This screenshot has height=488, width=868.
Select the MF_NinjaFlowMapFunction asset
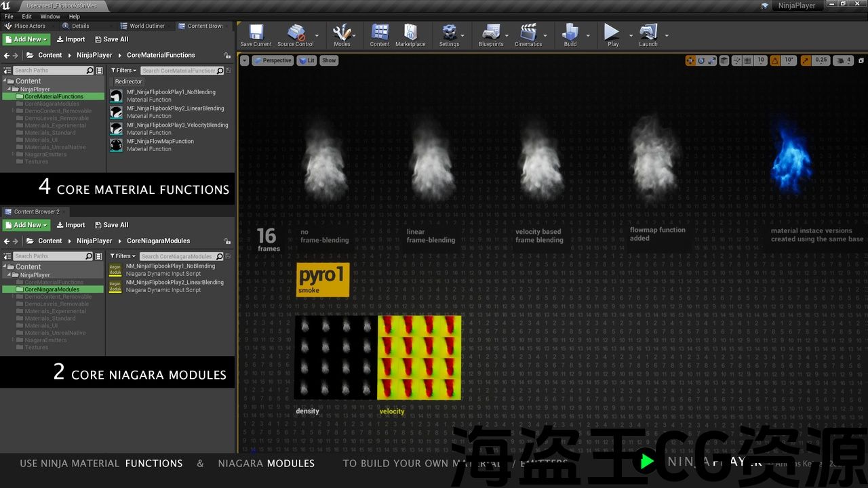pos(160,142)
